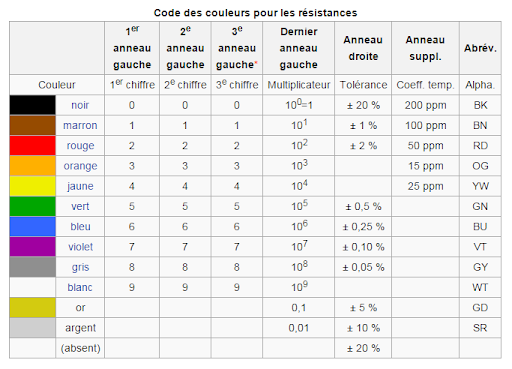Follow the jaune hyperlink
Screen dimensions: 512x369
pos(80,186)
